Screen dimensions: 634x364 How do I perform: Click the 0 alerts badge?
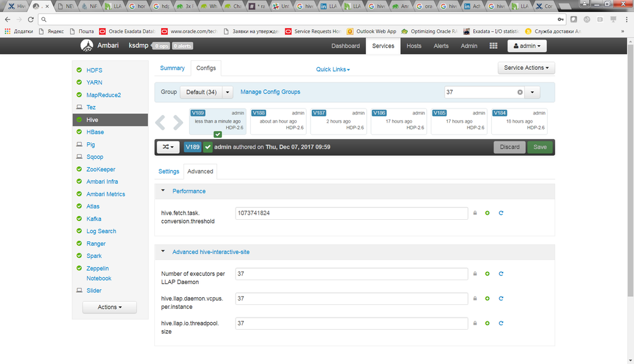[182, 46]
